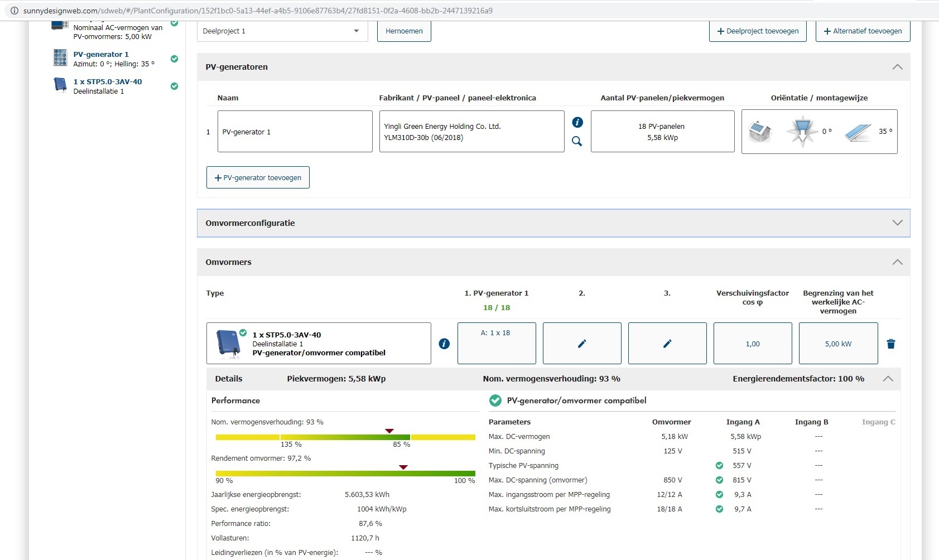Click the Nom. vermogensverhouding indicator bar
This screenshot has width=939, height=560.
click(x=345, y=437)
